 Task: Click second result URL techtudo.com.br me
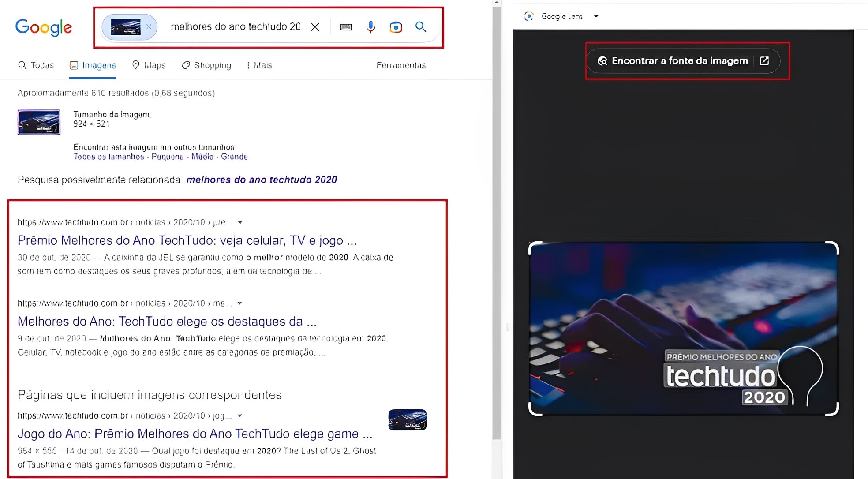125,303
